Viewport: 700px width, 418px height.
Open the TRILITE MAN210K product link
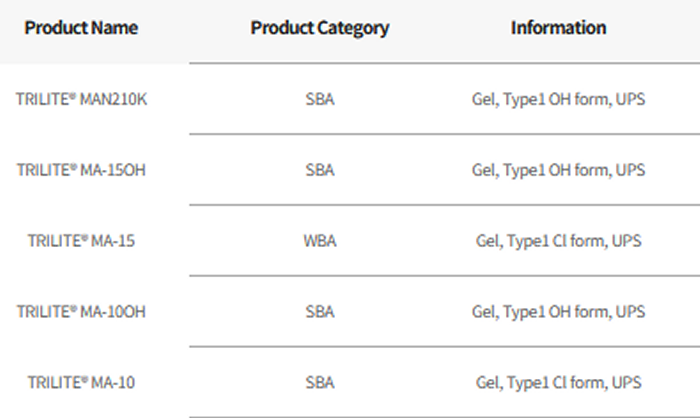tap(81, 100)
